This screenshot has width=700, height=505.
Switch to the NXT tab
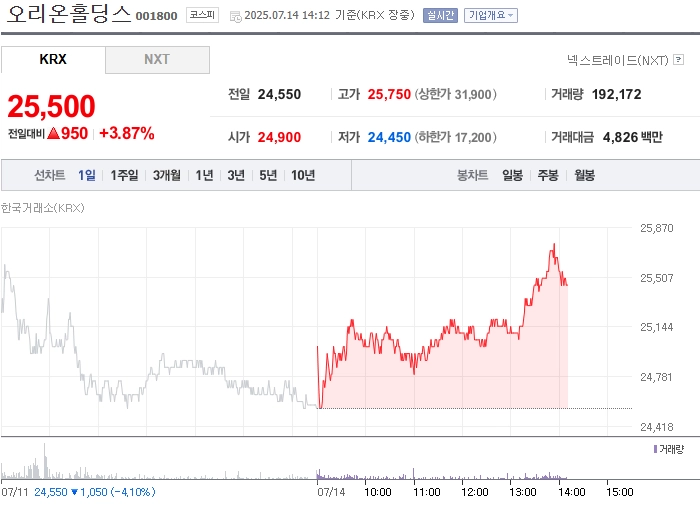coord(157,59)
